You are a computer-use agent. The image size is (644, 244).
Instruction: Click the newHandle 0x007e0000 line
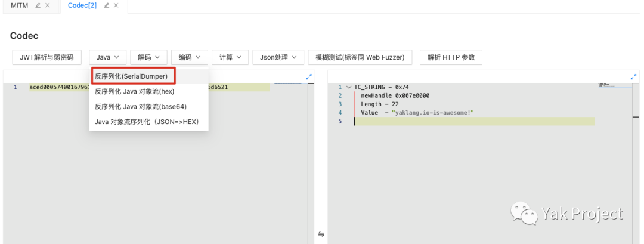395,95
